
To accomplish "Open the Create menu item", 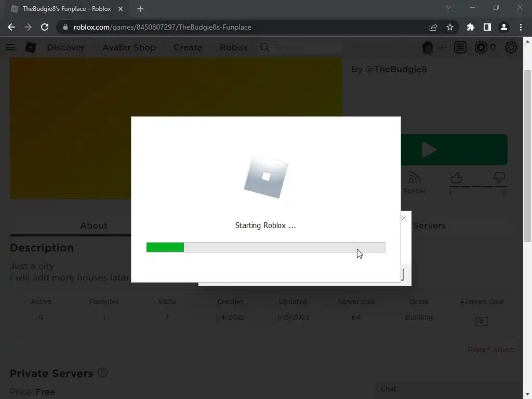I will (188, 47).
